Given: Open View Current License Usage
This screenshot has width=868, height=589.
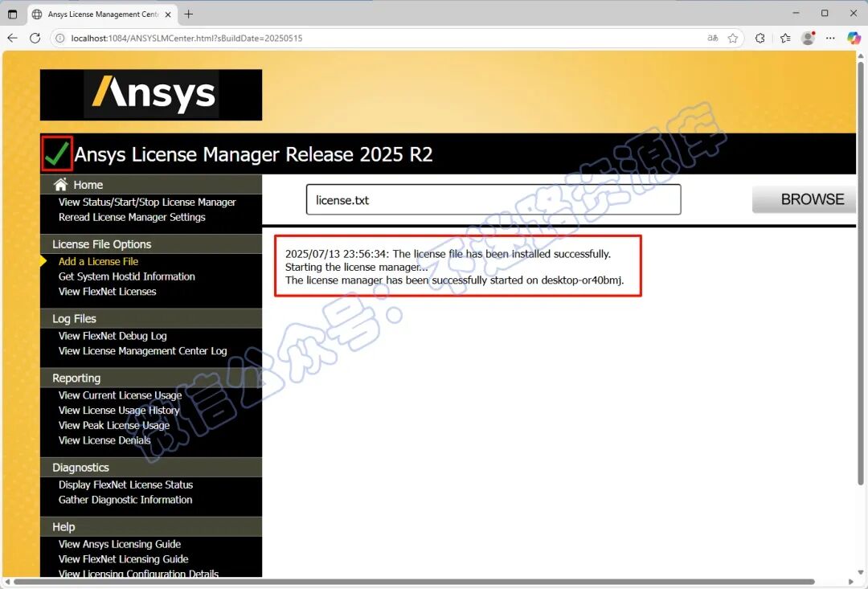Looking at the screenshot, I should coord(120,395).
